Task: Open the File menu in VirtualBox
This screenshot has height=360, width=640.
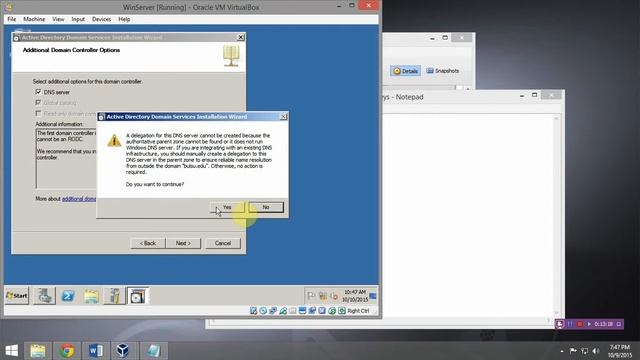Action: pos(11,19)
